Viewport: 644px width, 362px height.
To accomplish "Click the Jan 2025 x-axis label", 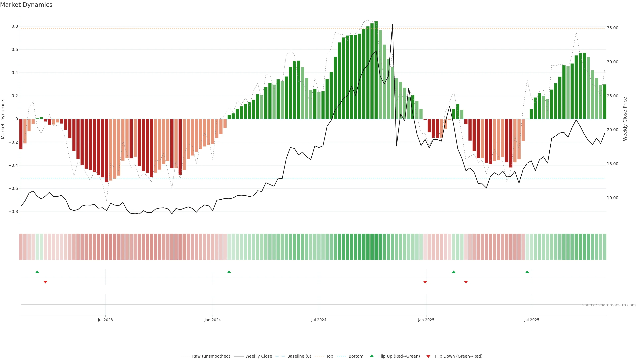I will pyautogui.click(x=426, y=320).
